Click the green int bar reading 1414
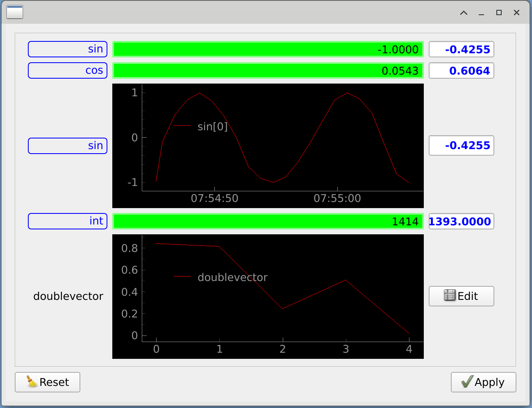Image resolution: width=532 pixels, height=408 pixels. (268, 221)
